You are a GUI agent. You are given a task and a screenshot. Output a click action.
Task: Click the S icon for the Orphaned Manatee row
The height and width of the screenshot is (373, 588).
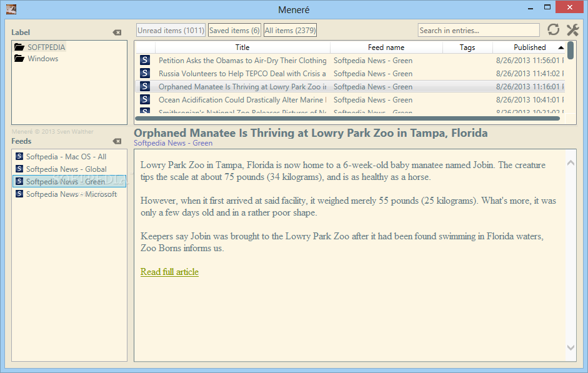145,86
